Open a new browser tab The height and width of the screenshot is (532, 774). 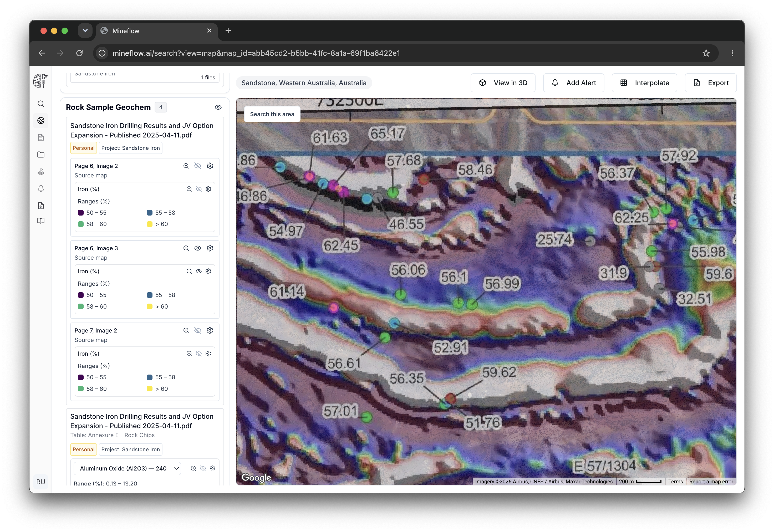click(x=228, y=31)
